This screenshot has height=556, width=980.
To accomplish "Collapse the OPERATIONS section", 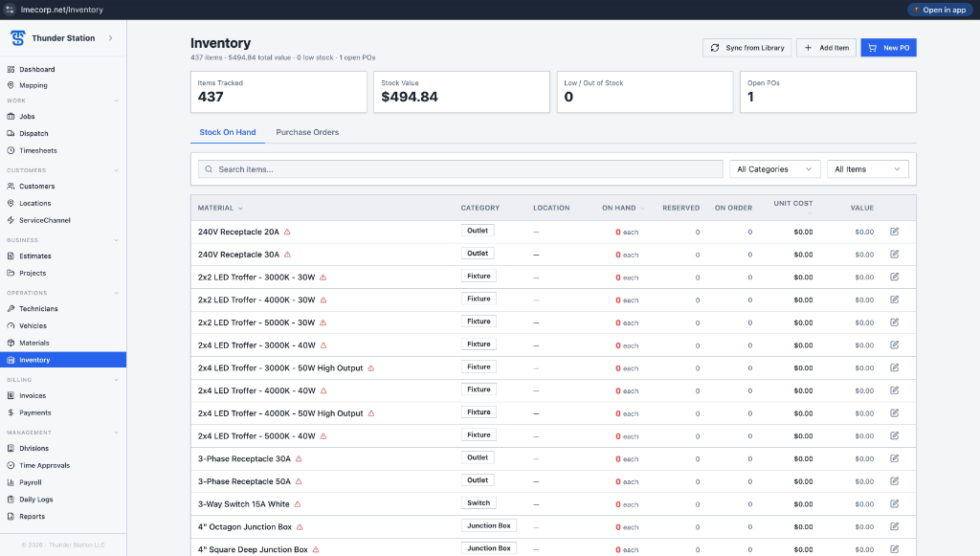I will coord(116,293).
